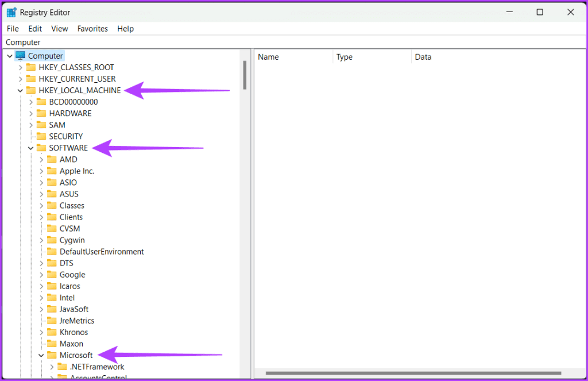
Task: Select the SAM key
Action: (x=57, y=125)
